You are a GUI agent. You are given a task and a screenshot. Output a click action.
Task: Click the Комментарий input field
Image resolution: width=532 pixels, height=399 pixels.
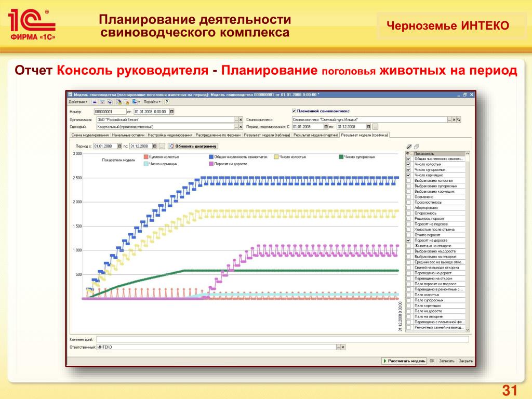pyautogui.click(x=283, y=339)
